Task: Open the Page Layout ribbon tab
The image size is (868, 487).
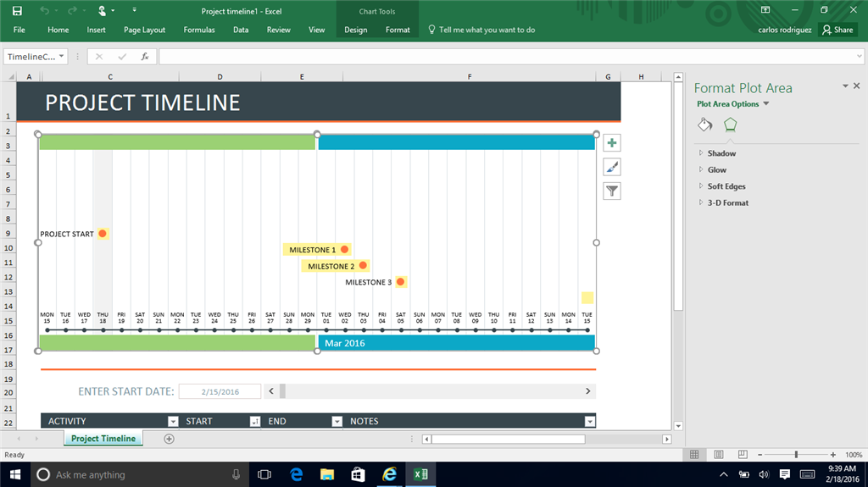Action: (x=144, y=30)
